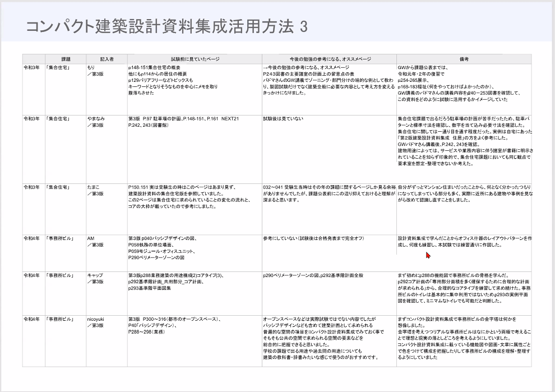Click the line 建築の教科書・辞書みたいな感じで使うのがおすすめです

point(321,357)
